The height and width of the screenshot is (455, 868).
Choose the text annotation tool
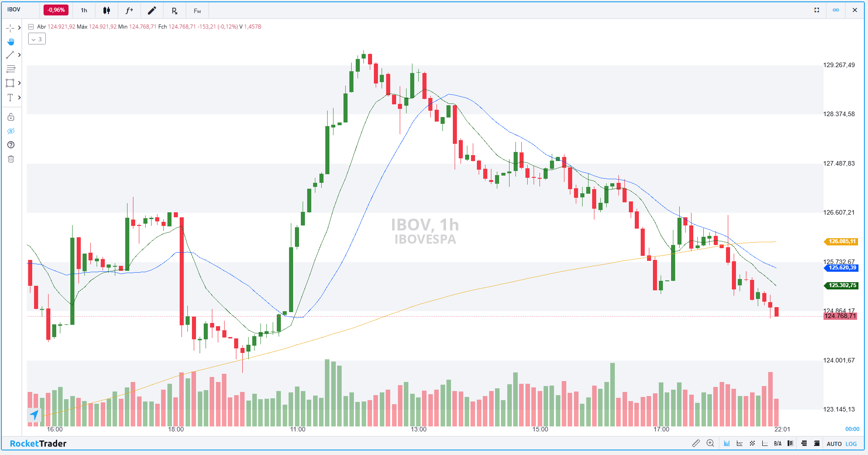[x=10, y=98]
